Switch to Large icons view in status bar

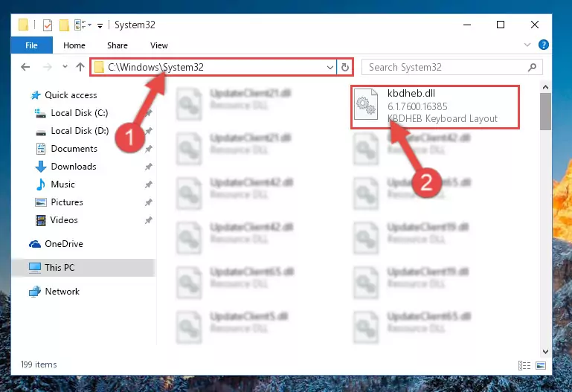[541, 365]
